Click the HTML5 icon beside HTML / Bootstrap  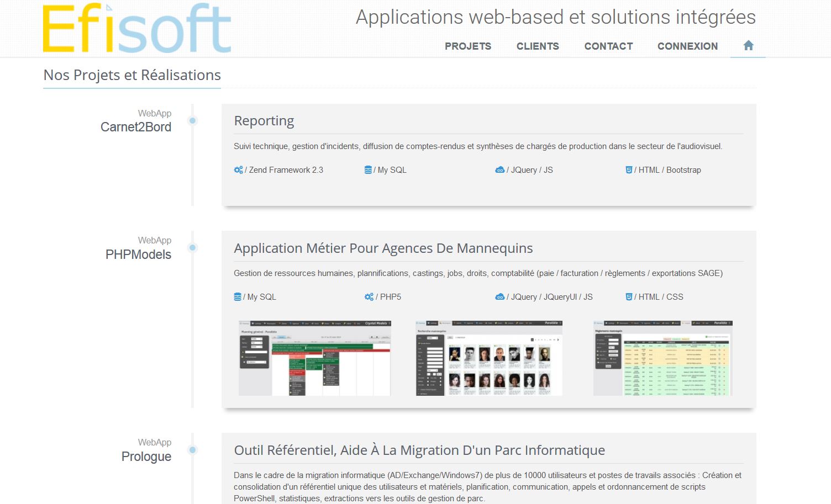point(629,170)
